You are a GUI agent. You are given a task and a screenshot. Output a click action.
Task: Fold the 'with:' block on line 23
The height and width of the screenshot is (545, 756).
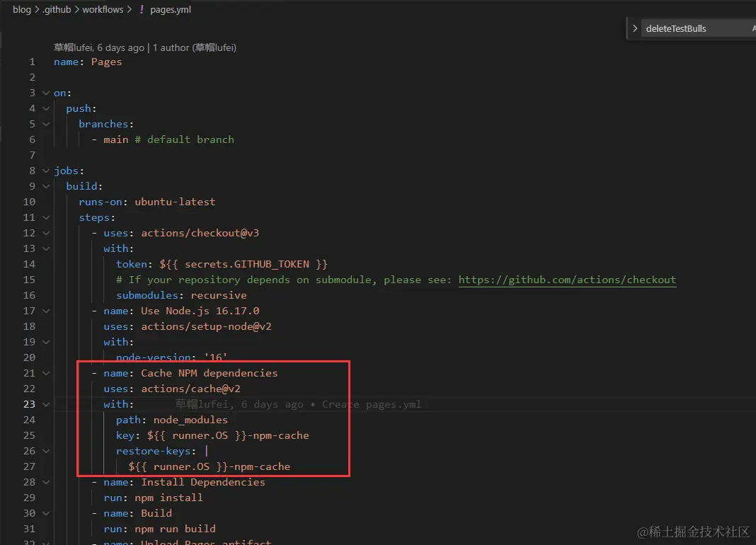pyautogui.click(x=46, y=404)
